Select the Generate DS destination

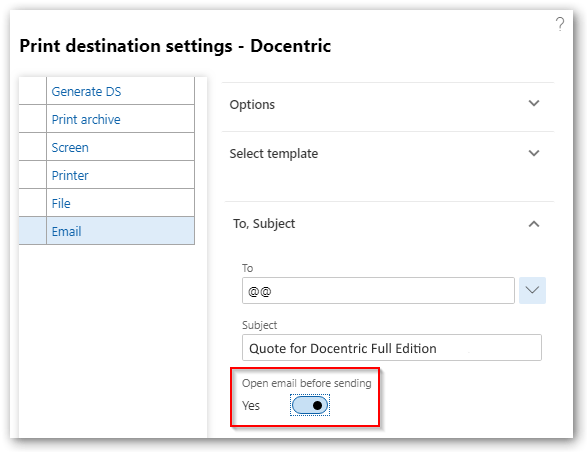point(86,91)
